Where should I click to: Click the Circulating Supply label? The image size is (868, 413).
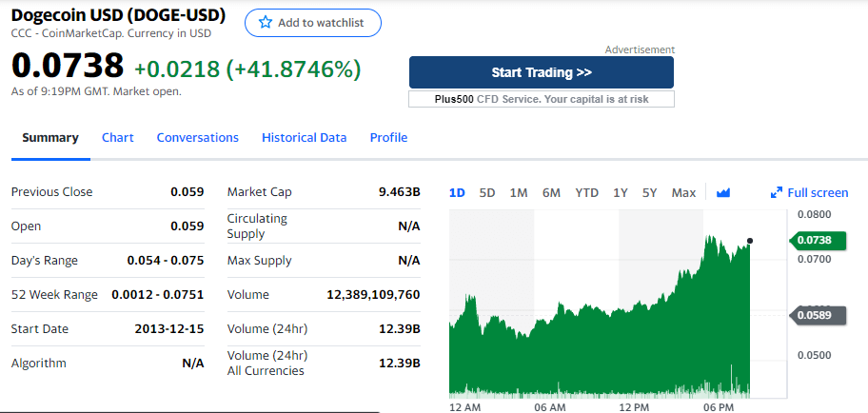pyautogui.click(x=257, y=226)
